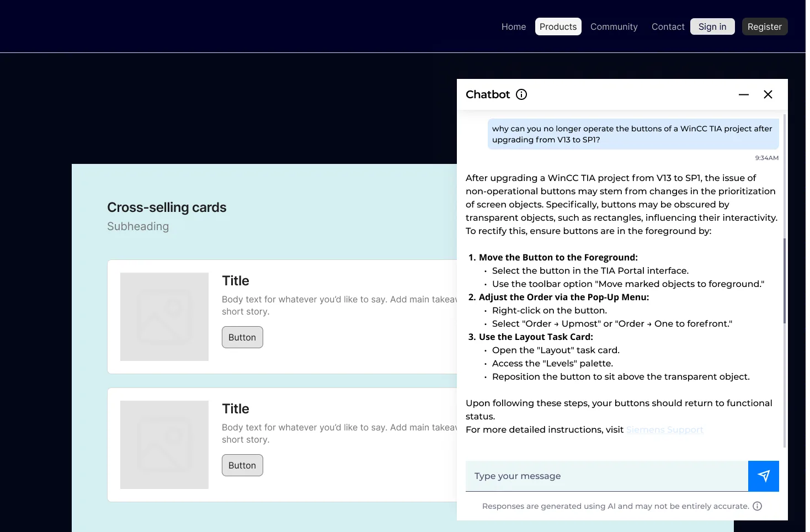This screenshot has height=532, width=810.
Task: Click the second card's image placeholder
Action: click(164, 445)
